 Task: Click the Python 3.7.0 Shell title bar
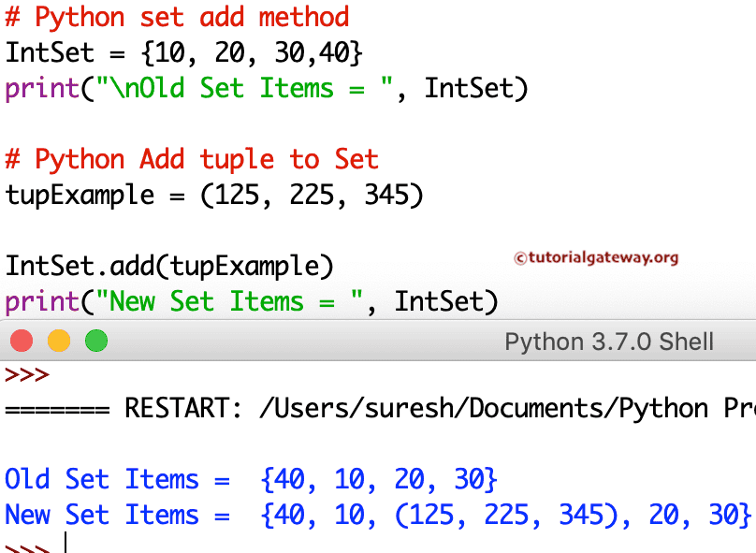coord(609,341)
